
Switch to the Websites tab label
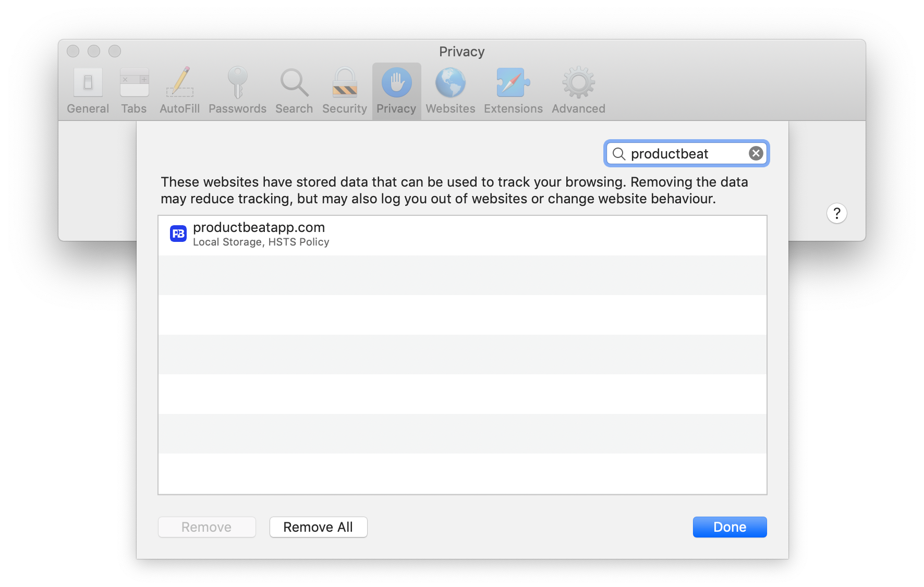coord(451,108)
